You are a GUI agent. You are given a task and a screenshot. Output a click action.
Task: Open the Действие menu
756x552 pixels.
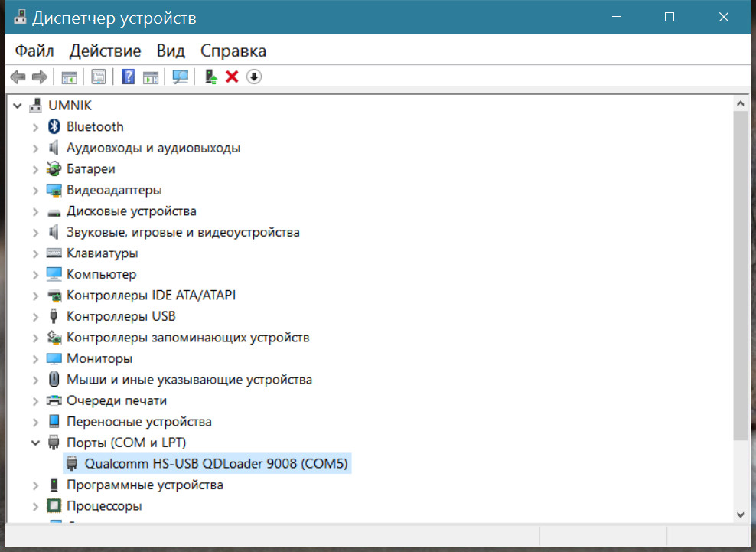pos(105,51)
